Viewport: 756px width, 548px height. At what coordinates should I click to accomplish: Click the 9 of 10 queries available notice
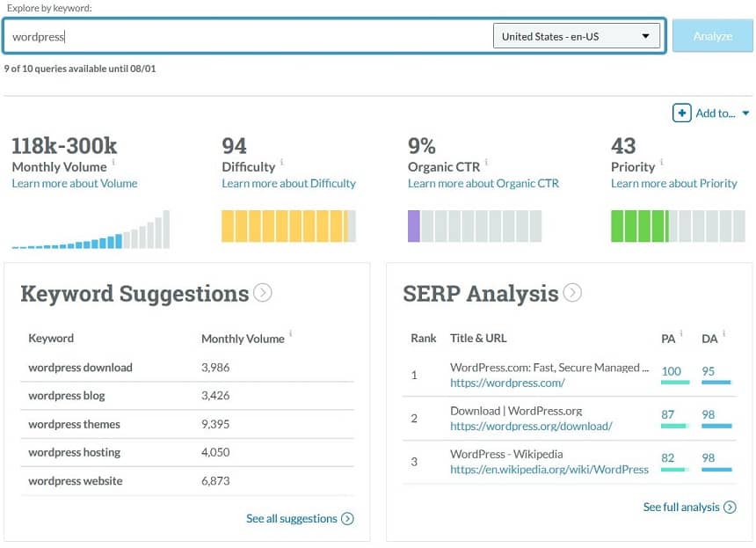[x=80, y=69]
